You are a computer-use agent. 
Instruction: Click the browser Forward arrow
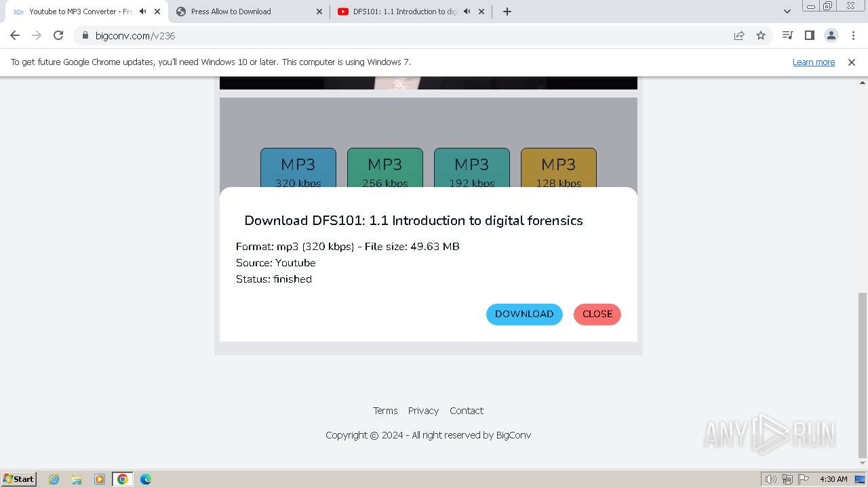(x=37, y=35)
